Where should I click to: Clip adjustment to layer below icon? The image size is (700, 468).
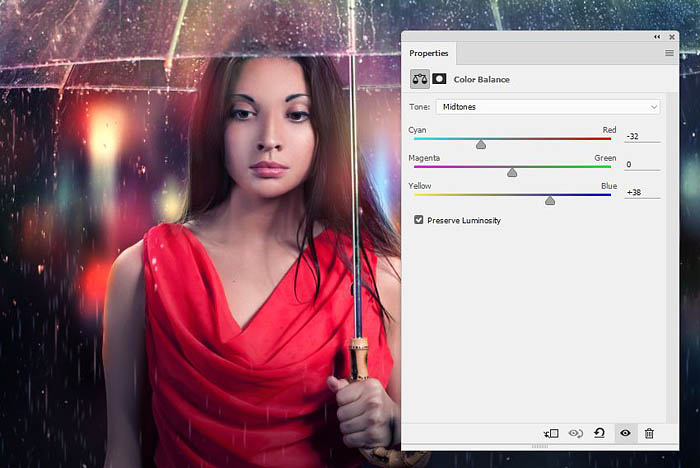click(551, 433)
